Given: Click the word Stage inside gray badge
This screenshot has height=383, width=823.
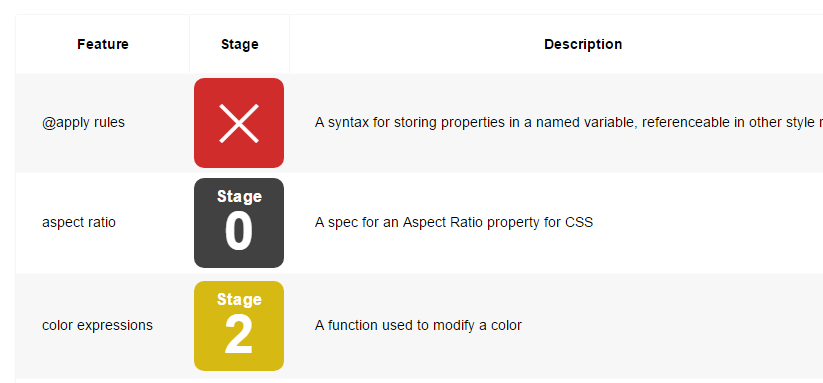Looking at the screenshot, I should 239,196.
